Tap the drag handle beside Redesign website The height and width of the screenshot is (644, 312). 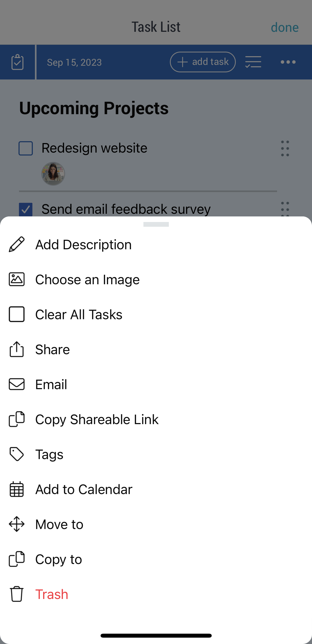coord(285,148)
